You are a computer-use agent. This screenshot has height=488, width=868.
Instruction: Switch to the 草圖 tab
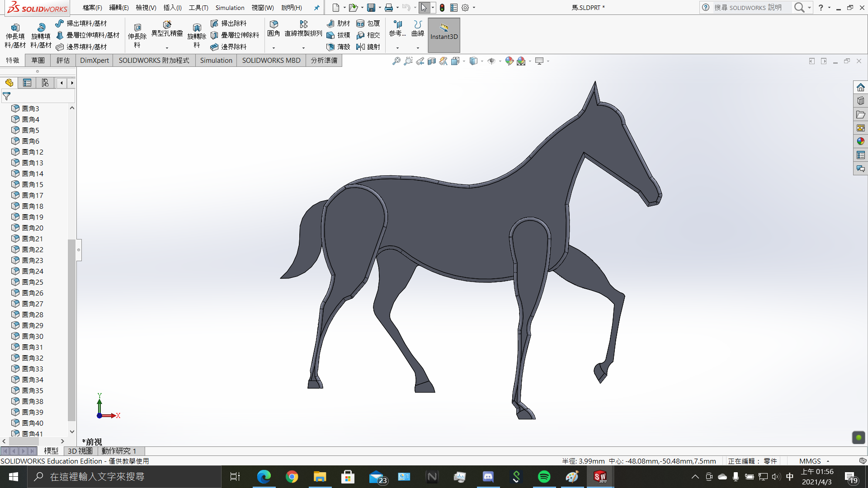38,61
